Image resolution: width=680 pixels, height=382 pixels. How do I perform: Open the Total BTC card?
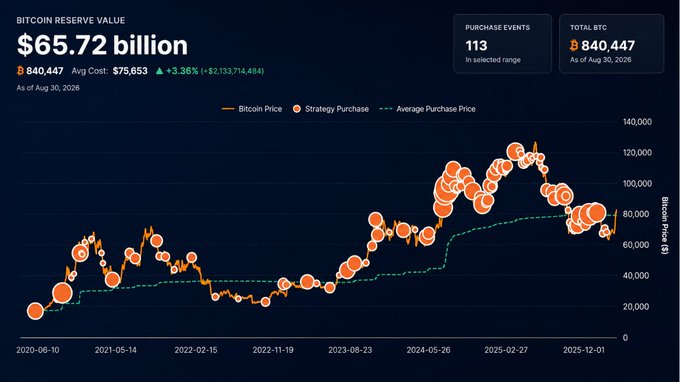click(611, 43)
